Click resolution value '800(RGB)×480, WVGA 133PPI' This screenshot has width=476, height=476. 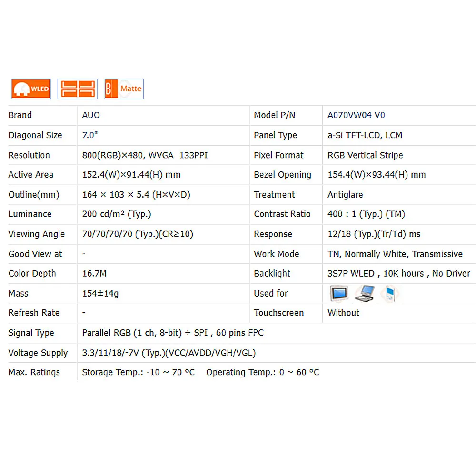[x=145, y=155]
